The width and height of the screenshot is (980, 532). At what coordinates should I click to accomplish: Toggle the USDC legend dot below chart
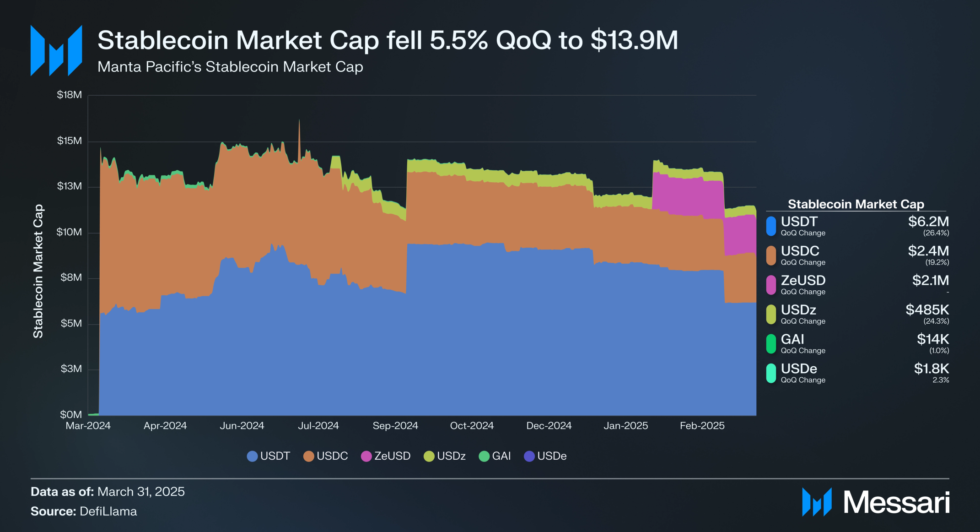tap(309, 456)
